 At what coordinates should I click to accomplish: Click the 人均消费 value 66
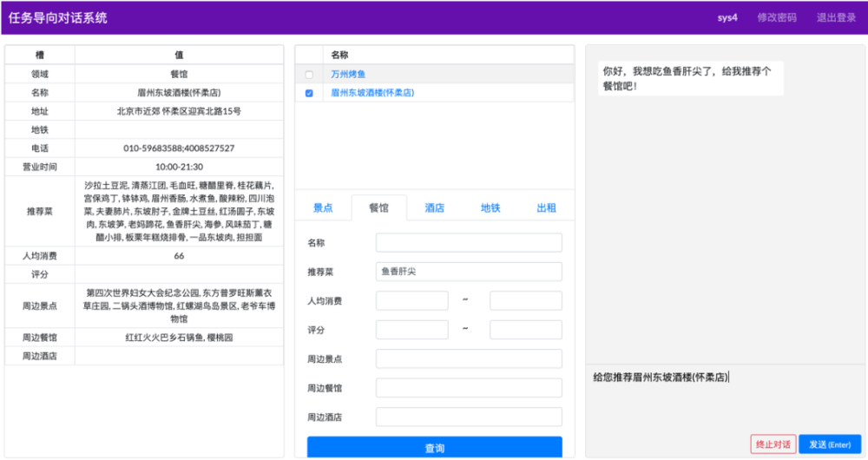point(179,256)
